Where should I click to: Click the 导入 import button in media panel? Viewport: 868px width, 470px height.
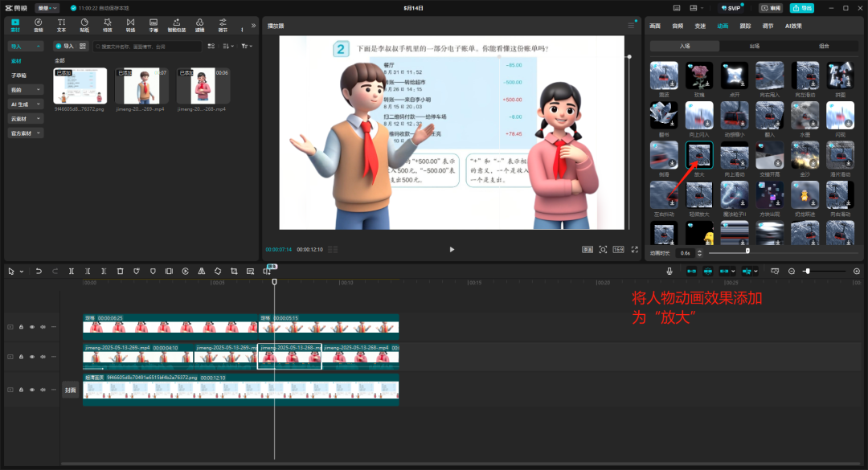(x=64, y=46)
